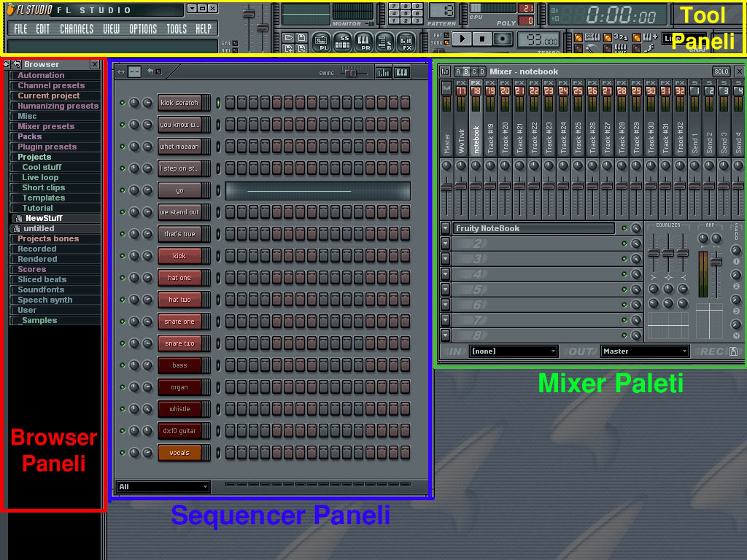Click the Master track volume fader
This screenshot has height=560, width=747.
pos(446,187)
